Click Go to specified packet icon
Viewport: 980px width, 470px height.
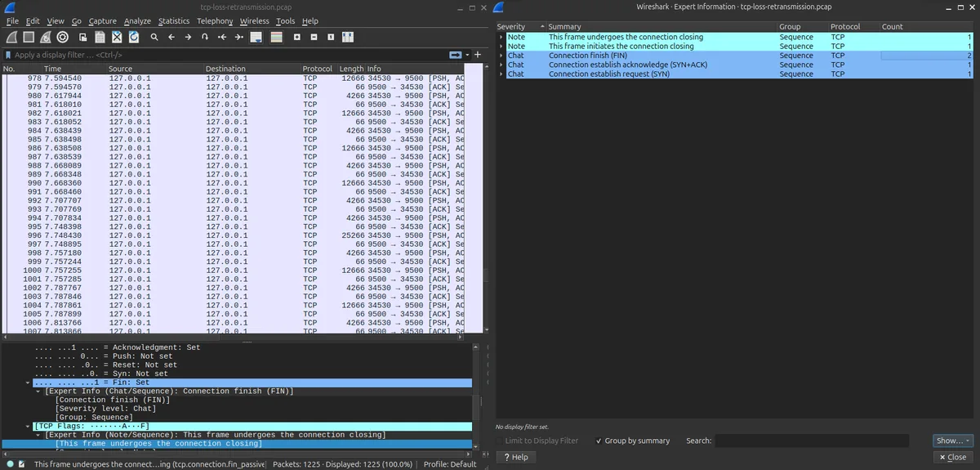(205, 37)
